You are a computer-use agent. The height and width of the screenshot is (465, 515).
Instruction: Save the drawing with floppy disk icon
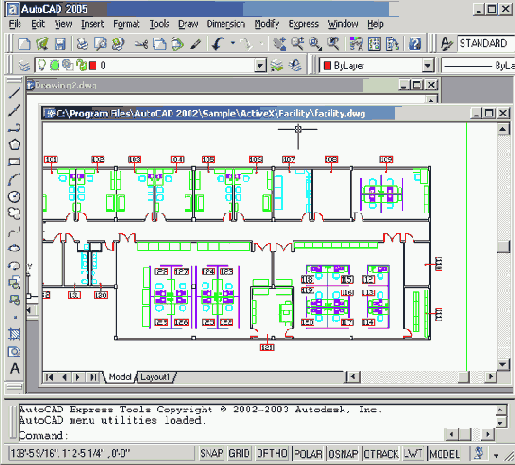point(60,44)
